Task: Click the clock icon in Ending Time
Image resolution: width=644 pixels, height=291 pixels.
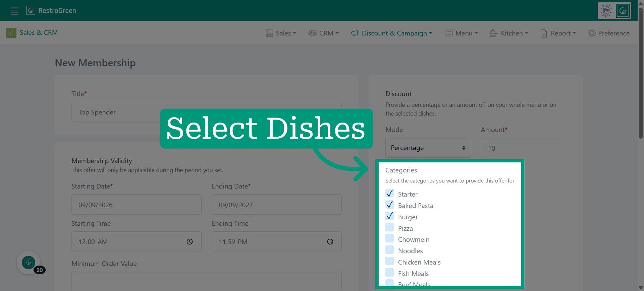Action: pyautogui.click(x=330, y=241)
